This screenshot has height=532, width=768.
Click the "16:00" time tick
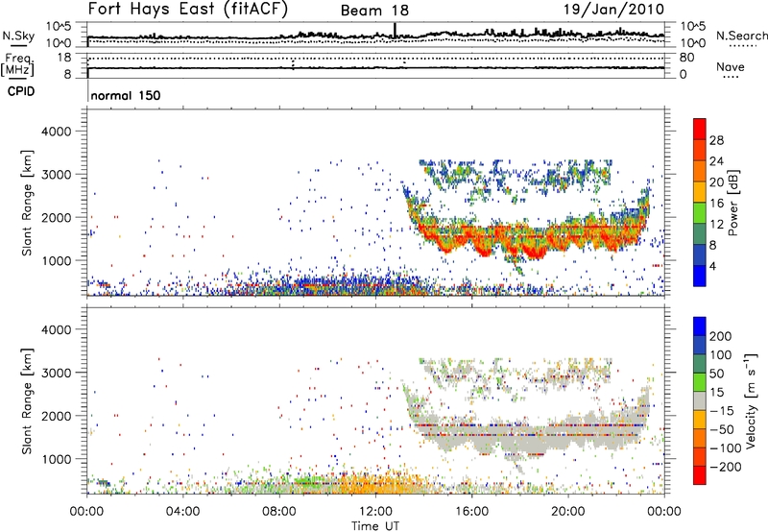[471, 512]
